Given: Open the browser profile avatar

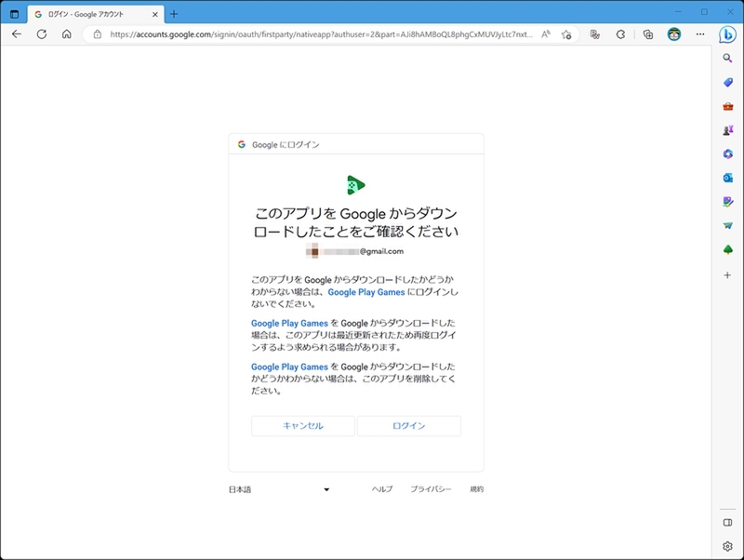Looking at the screenshot, I should pyautogui.click(x=674, y=34).
